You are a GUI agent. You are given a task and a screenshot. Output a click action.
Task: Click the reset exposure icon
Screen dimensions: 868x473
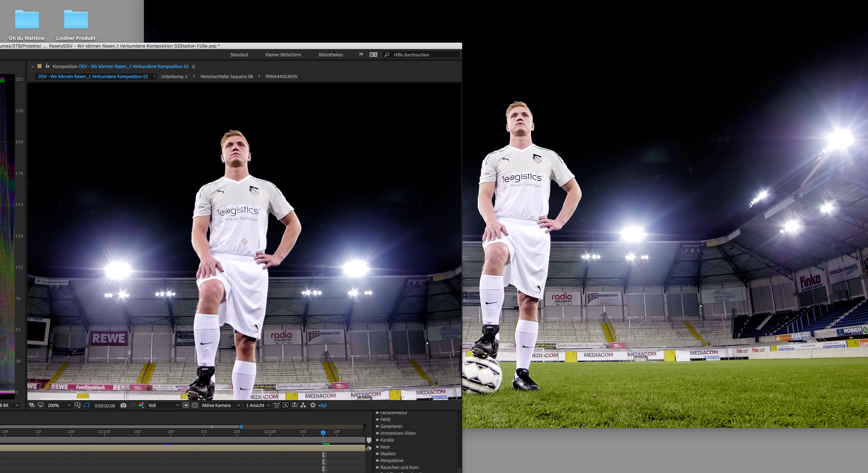313,405
